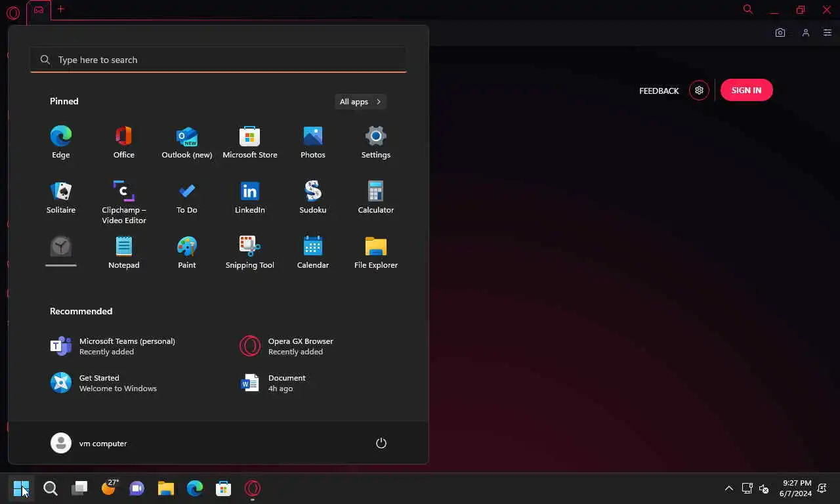
Task: Start Sudoku from pinned apps
Action: click(x=313, y=198)
